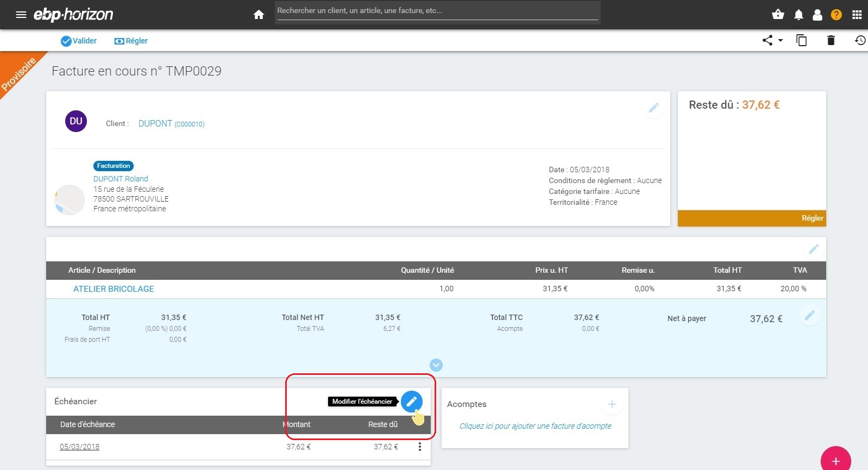Open the user account icon

tap(817, 15)
